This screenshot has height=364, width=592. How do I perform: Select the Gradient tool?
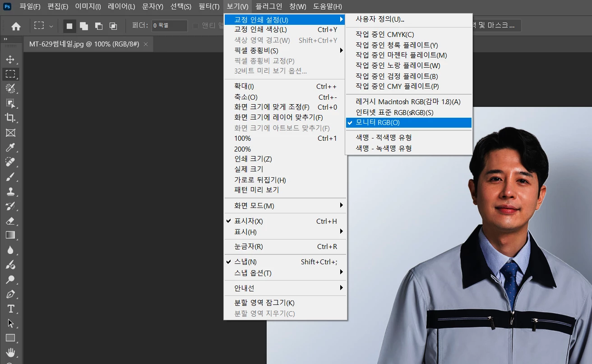10,235
